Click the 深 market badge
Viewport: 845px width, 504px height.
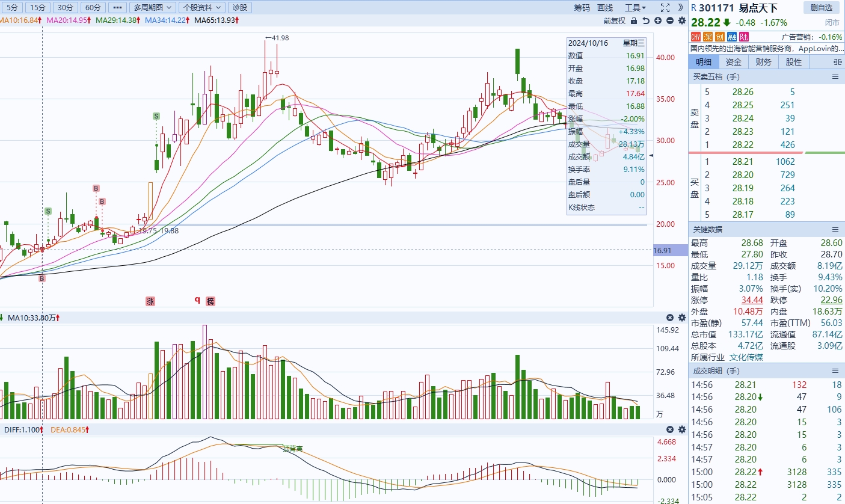tap(708, 37)
